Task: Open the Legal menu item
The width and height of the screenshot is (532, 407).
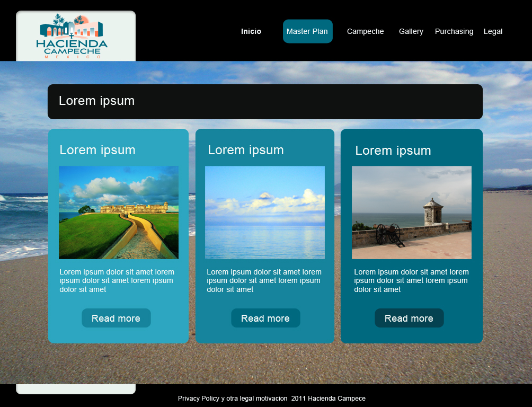Action: pyautogui.click(x=493, y=31)
